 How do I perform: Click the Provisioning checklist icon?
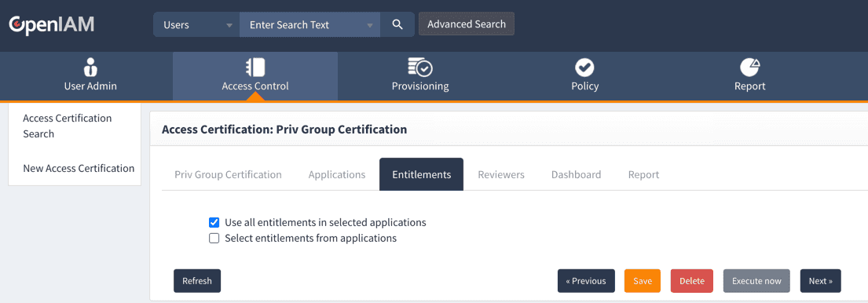tap(420, 68)
